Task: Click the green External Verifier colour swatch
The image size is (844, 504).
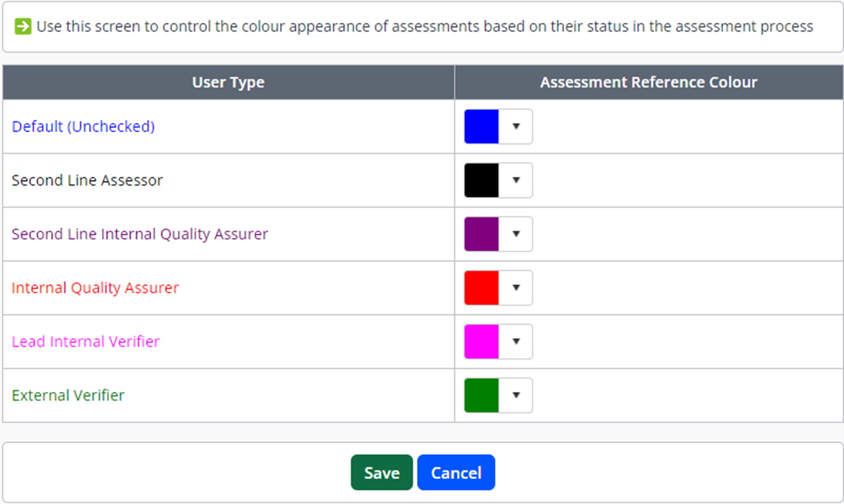Action: 481,395
